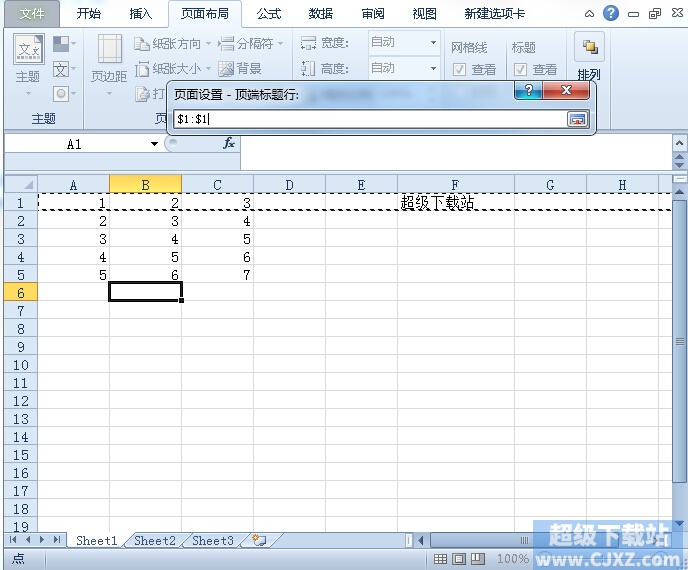Open the 公式 ribbon tab
Image resolution: width=688 pixels, height=570 pixels.
268,14
